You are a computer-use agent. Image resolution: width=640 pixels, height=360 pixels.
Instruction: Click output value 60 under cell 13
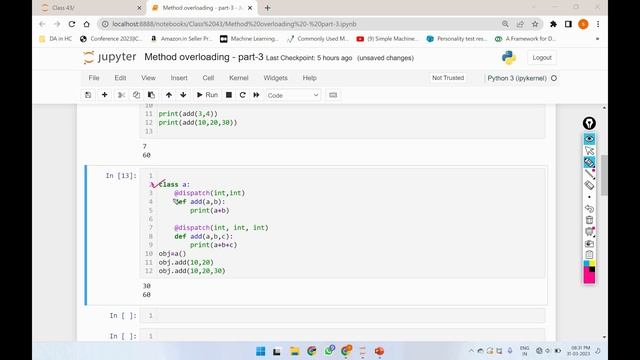point(147,294)
